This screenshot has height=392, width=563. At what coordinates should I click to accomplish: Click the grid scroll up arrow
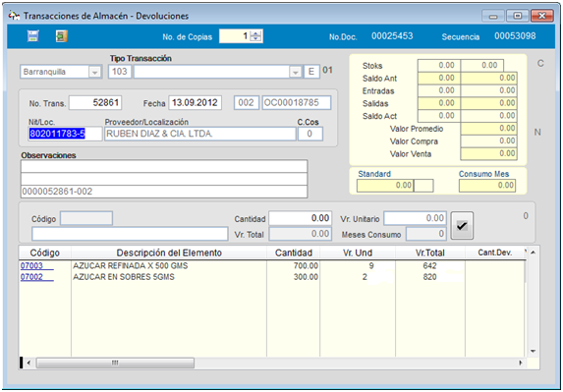click(x=534, y=252)
